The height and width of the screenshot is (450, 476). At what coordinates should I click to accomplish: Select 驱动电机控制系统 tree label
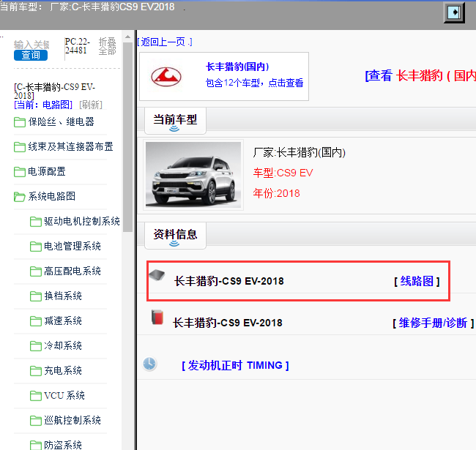point(82,222)
